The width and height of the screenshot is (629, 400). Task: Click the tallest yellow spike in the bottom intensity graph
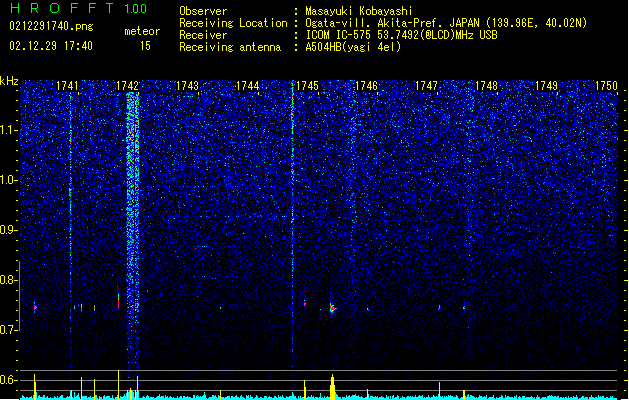point(118,384)
